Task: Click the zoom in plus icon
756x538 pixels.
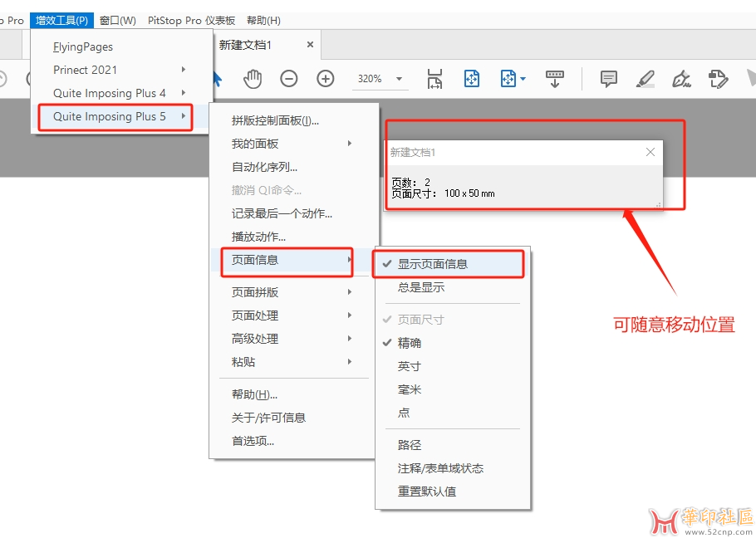Action: (x=326, y=79)
